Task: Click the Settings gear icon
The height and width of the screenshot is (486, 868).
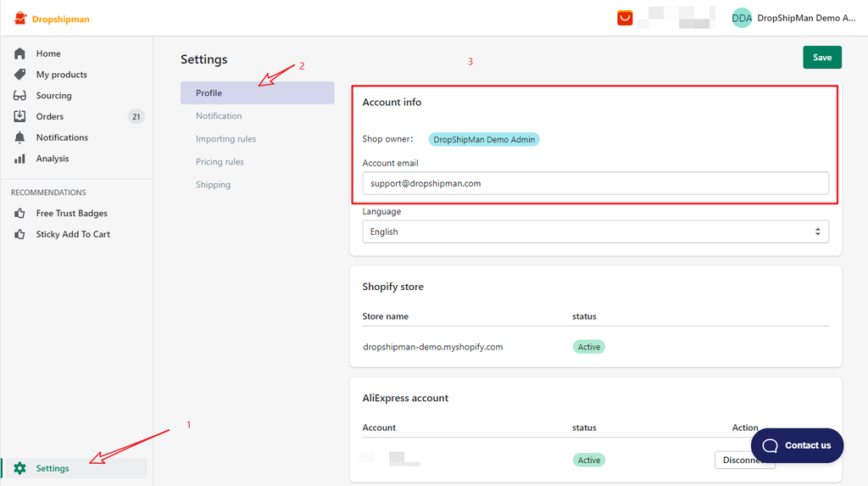Action: tap(20, 468)
